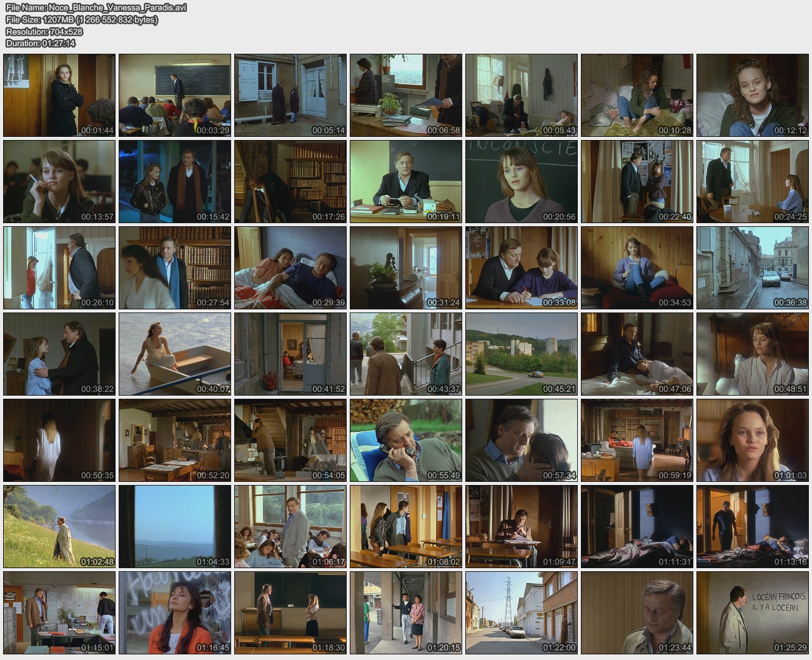This screenshot has width=812, height=660.
Task: Open the thumbnail at 00:54:05
Action: tap(290, 440)
